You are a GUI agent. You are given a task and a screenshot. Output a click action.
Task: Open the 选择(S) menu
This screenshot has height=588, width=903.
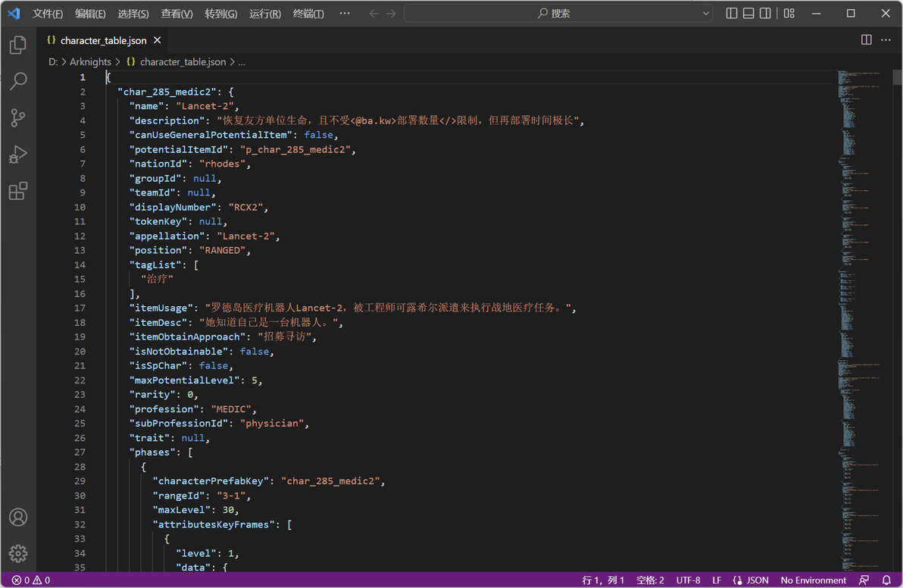(133, 13)
